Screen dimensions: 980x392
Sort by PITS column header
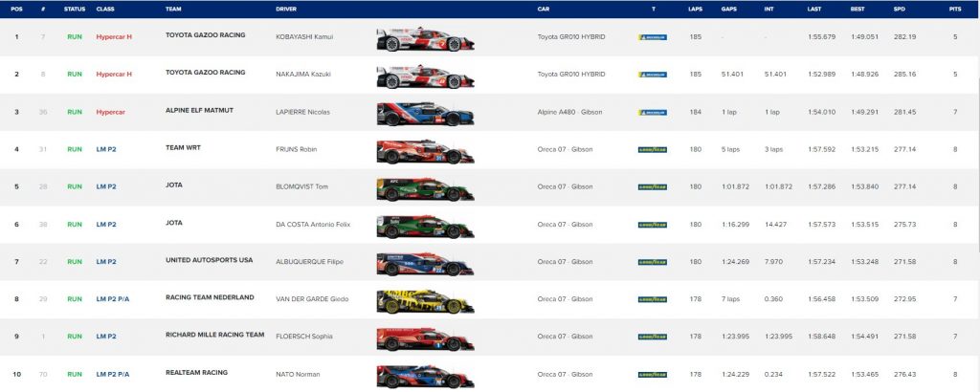tap(955, 10)
